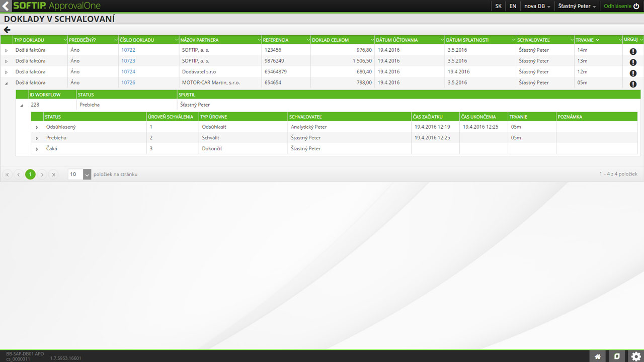Viewport: 644px width, 362px height.
Task: Sort by the Trvanie column header
Action: click(585, 40)
